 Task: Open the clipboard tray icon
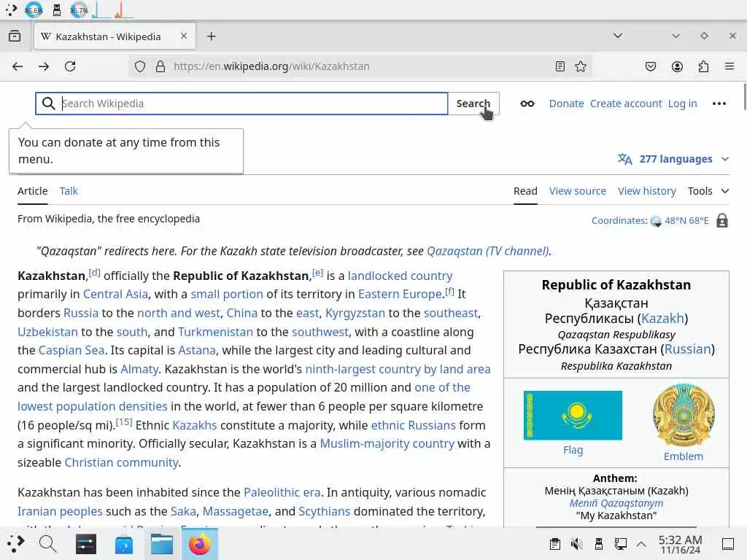click(x=554, y=544)
